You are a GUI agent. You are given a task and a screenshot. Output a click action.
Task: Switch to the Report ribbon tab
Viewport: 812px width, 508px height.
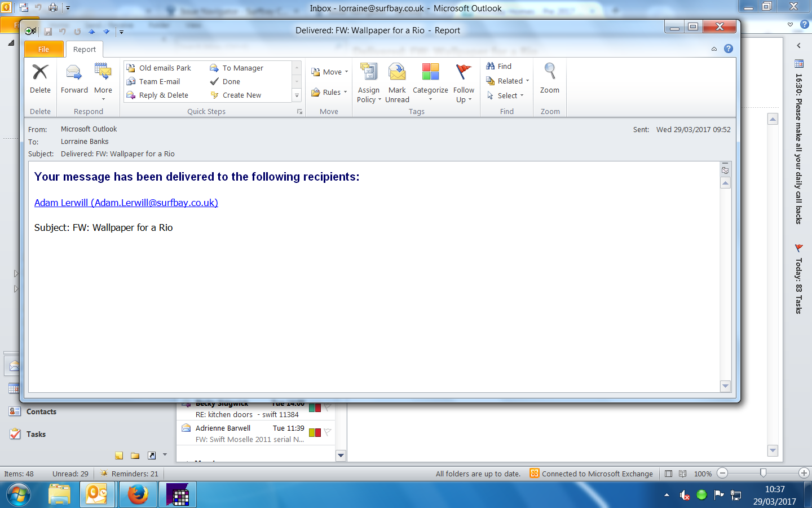tap(85, 49)
